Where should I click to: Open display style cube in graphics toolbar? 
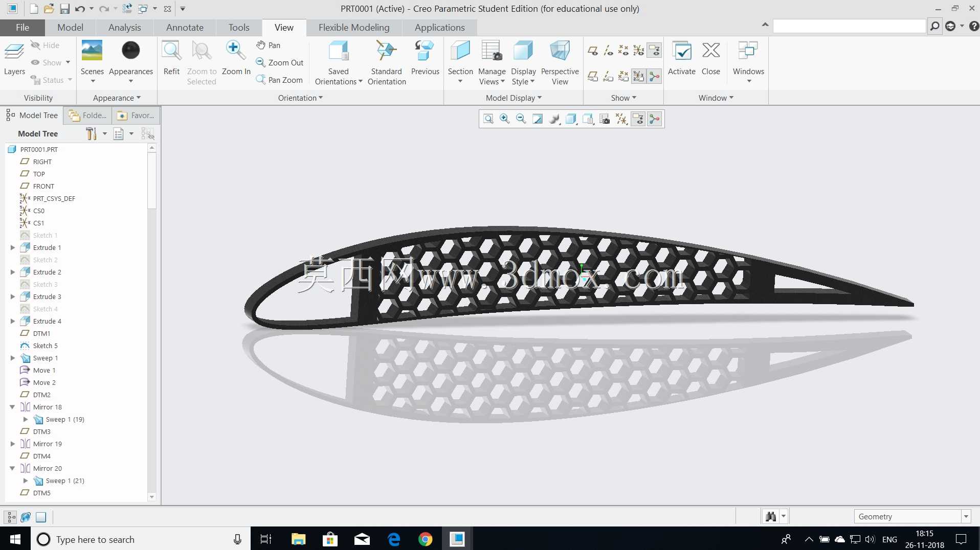point(571,119)
